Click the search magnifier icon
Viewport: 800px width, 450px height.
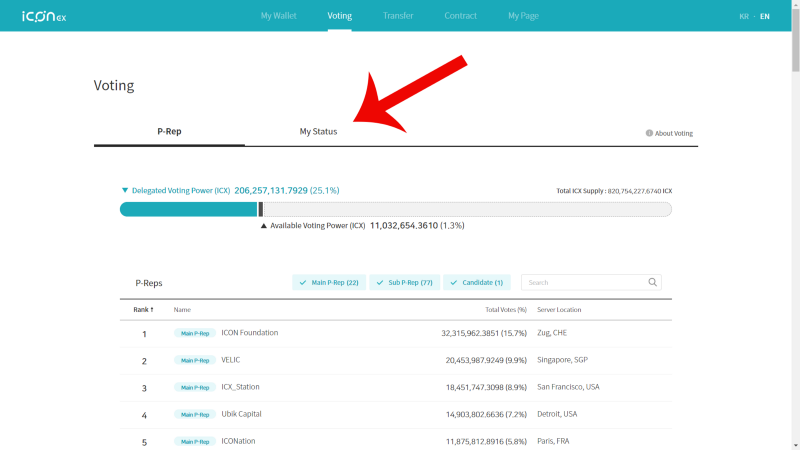(x=653, y=282)
